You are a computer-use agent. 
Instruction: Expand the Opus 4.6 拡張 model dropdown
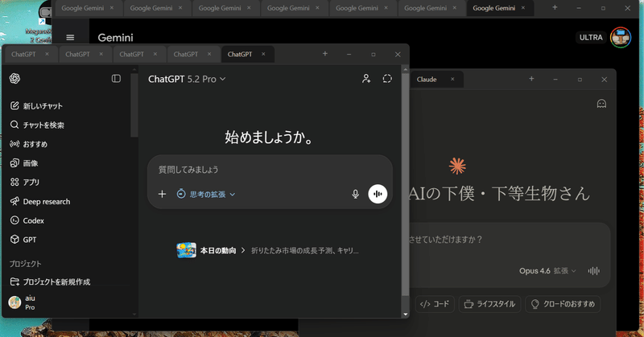click(x=547, y=271)
